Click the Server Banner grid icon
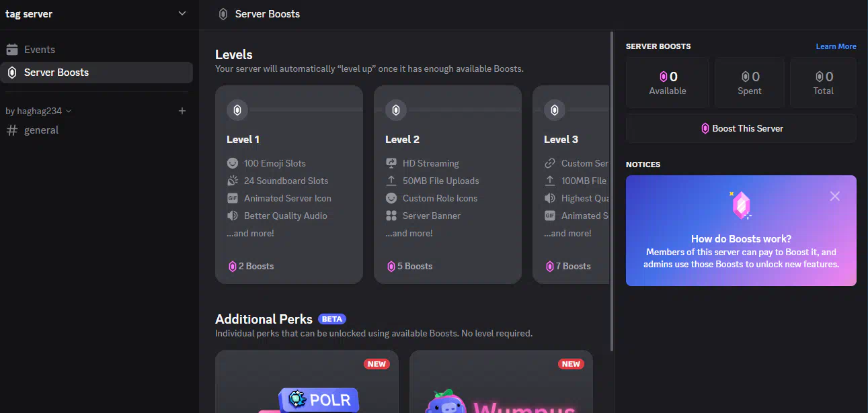This screenshot has height=413, width=868. pos(391,216)
